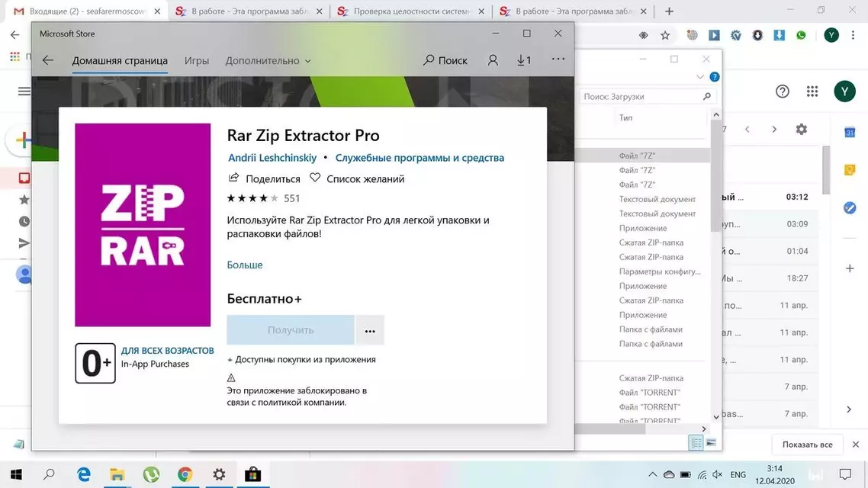Image resolution: width=868 pixels, height=488 pixels.
Task: Open a new browser tab
Action: click(669, 11)
